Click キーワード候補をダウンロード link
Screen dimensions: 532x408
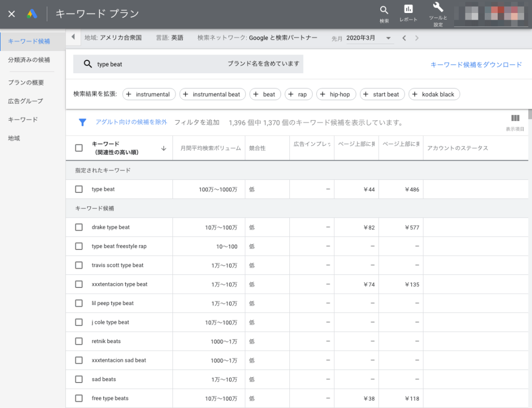coord(476,65)
